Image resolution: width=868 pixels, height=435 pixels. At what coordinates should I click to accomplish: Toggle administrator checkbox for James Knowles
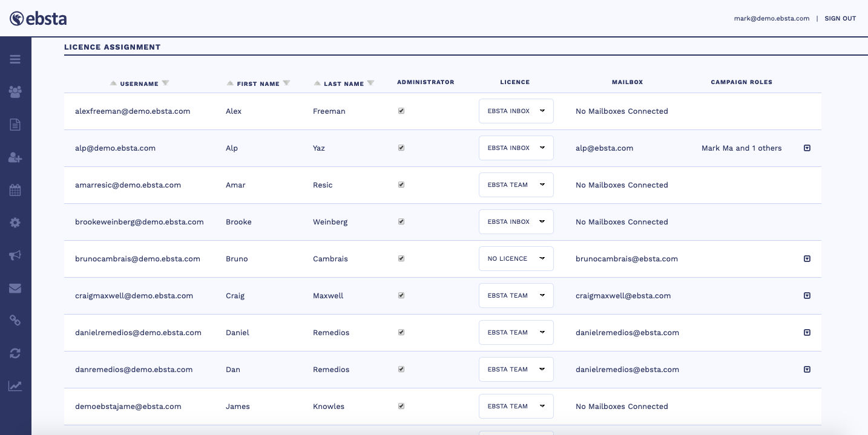401,407
